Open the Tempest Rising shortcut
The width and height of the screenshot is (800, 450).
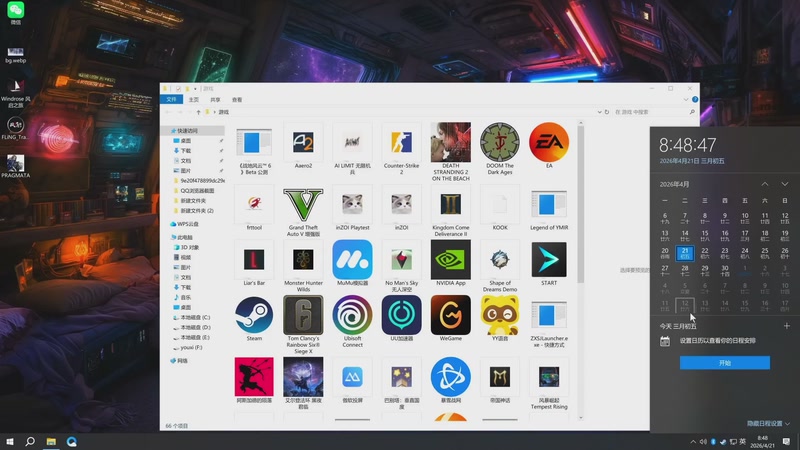click(x=549, y=383)
